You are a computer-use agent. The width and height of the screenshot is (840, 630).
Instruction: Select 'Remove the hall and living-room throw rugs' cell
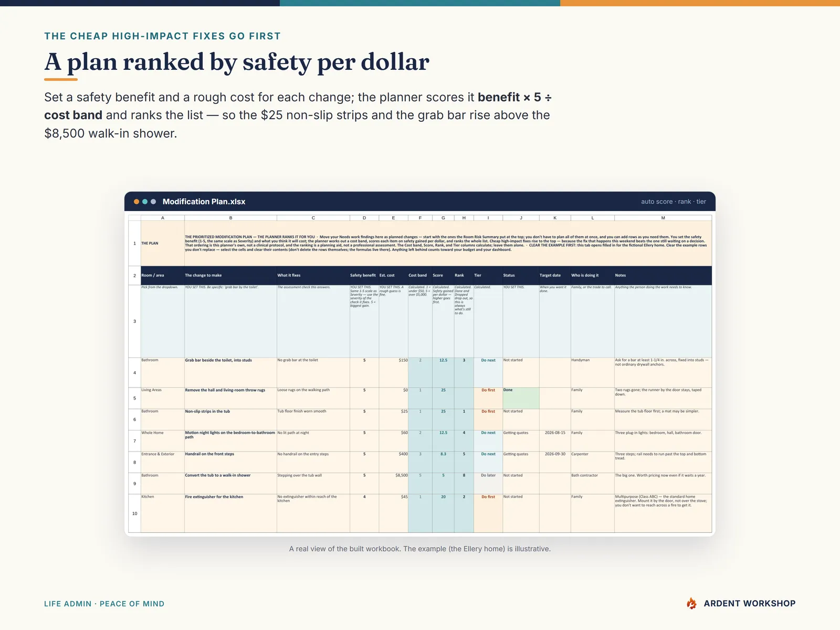230,398
